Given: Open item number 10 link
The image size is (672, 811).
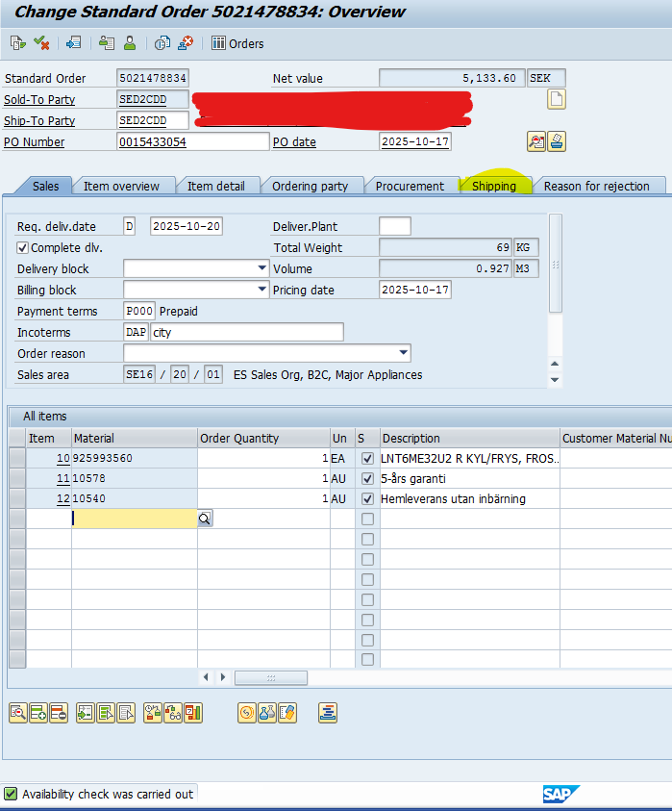Looking at the screenshot, I should pos(63,458).
